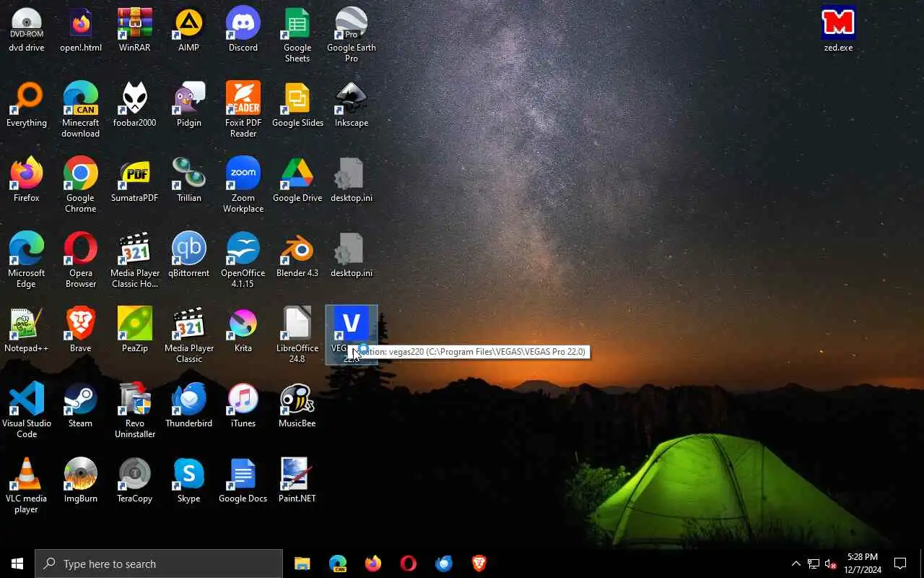Select the Visual Studio Code icon
Viewport: 924px width, 578px height.
coord(27,410)
